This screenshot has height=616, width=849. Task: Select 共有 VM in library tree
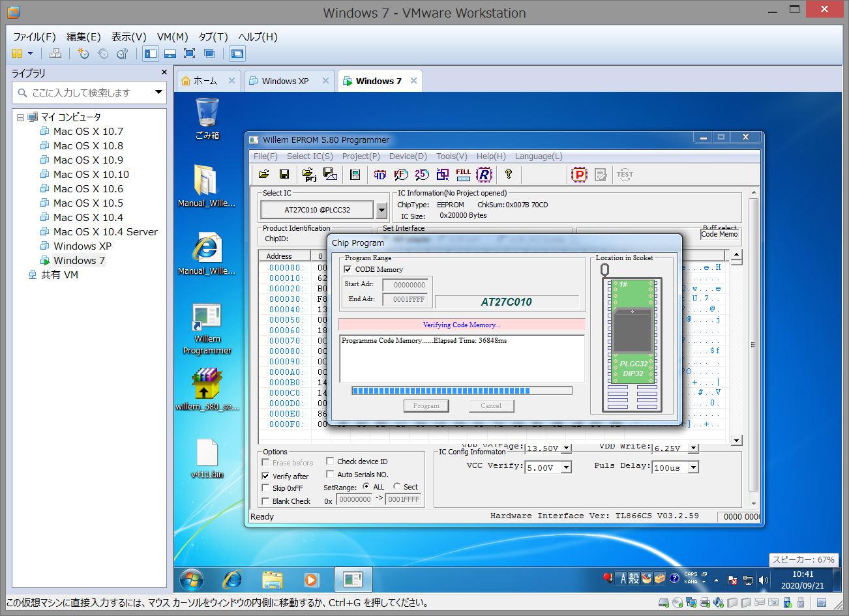pyautogui.click(x=59, y=274)
